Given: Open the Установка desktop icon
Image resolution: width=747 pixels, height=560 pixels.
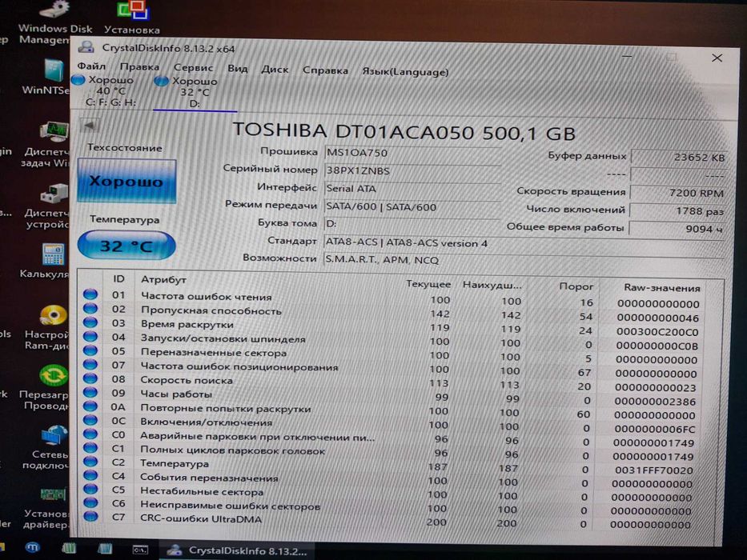Looking at the screenshot, I should [132, 18].
